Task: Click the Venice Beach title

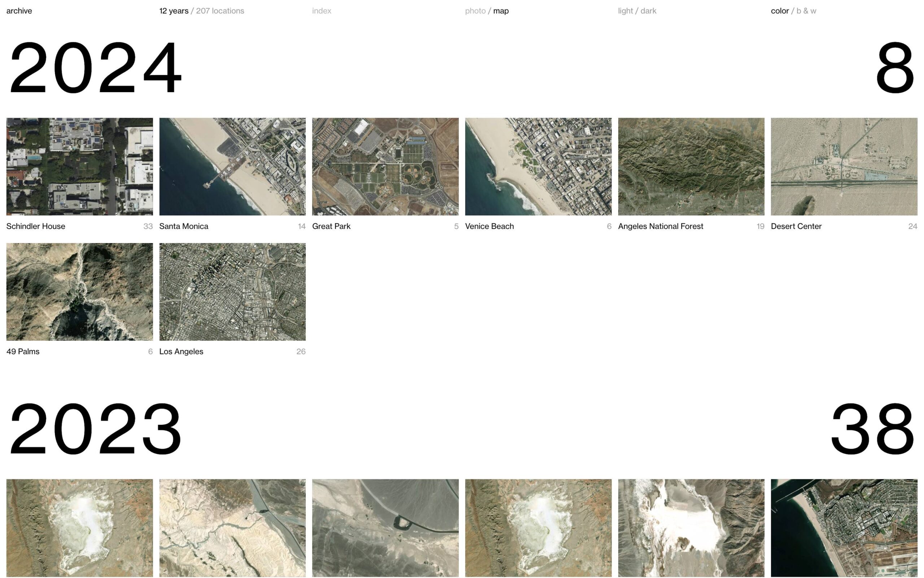Action: [x=489, y=226]
